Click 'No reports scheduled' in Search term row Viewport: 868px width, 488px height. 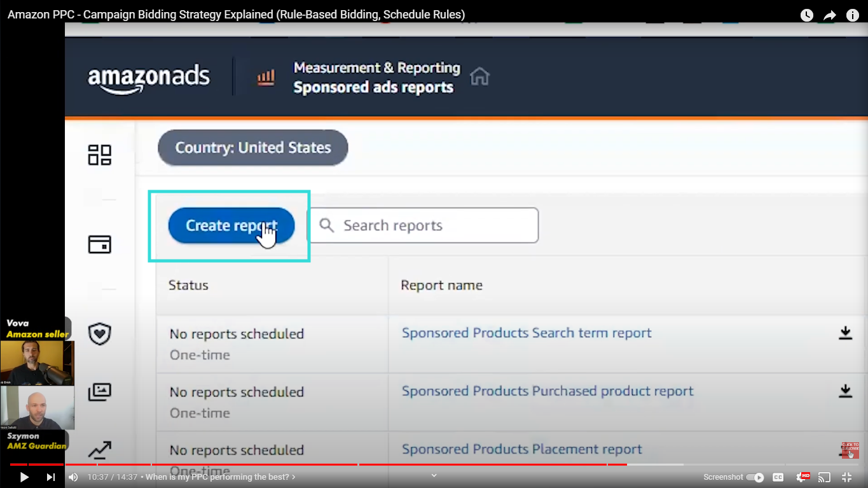[x=237, y=333]
